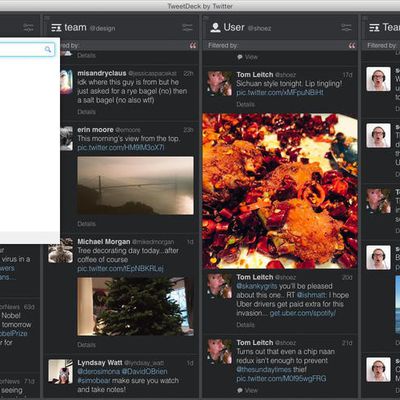Open column settings for the team @design column

point(187,27)
